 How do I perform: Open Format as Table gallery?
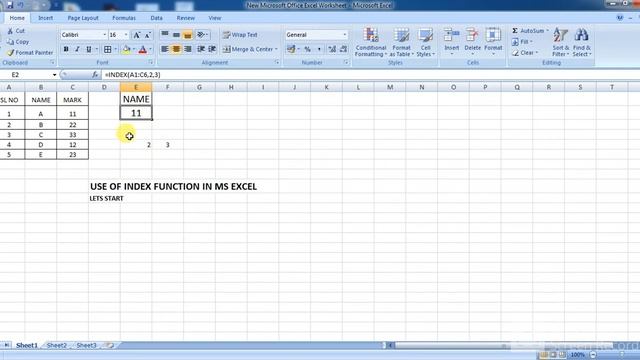tap(402, 42)
